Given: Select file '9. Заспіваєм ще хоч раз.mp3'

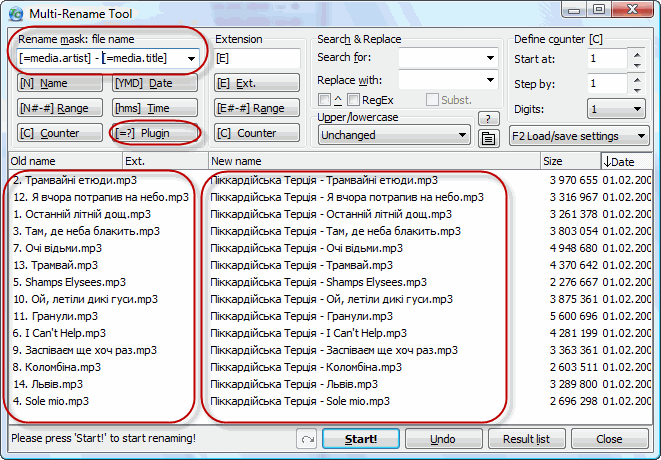Looking at the screenshot, I should [x=85, y=350].
